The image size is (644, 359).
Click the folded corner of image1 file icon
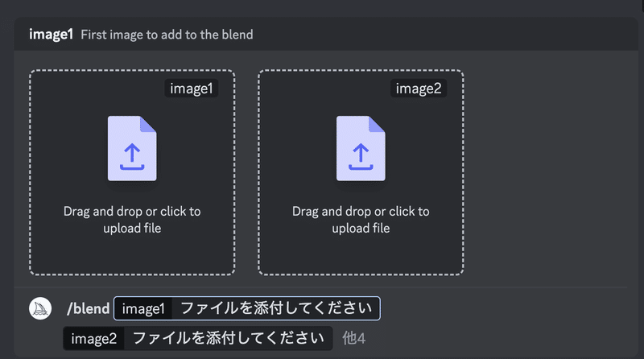(148, 124)
